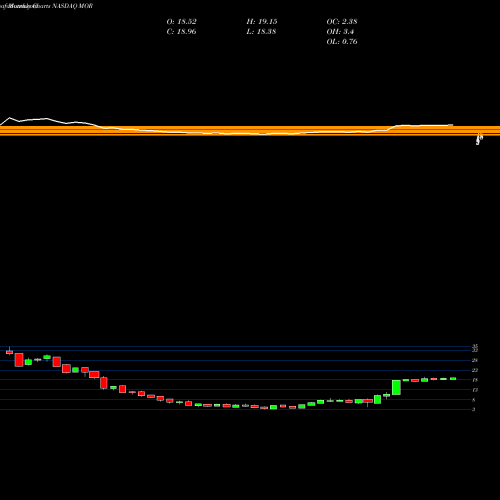The width and height of the screenshot is (500, 500).
Task: Click the tallest green breakout candlestick
Action: (396, 387)
